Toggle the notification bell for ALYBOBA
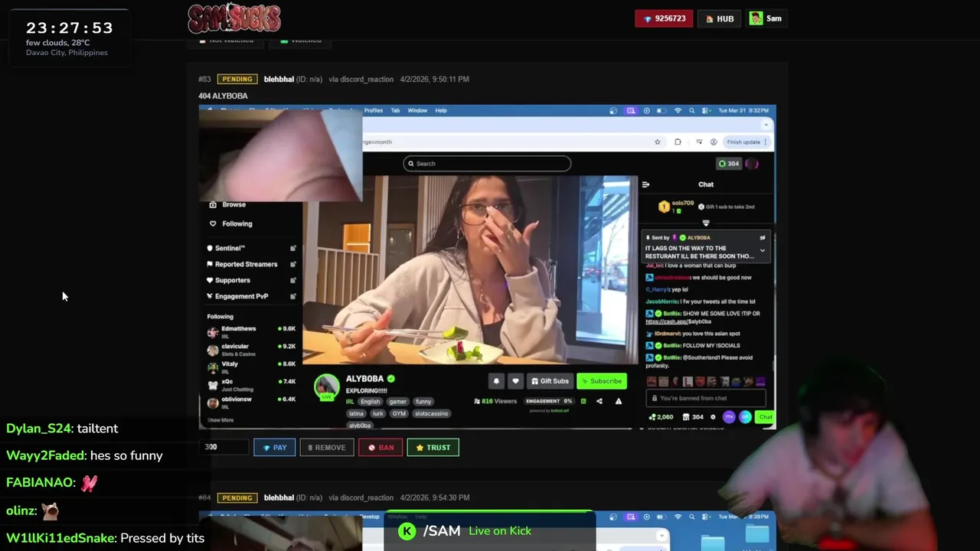980x551 pixels. [x=496, y=381]
